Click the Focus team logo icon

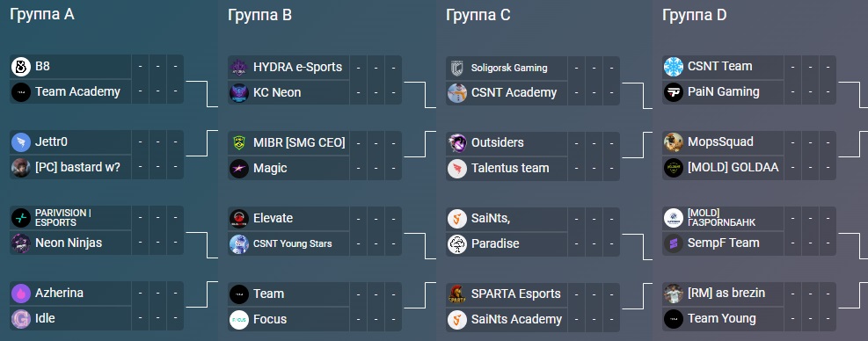239,319
